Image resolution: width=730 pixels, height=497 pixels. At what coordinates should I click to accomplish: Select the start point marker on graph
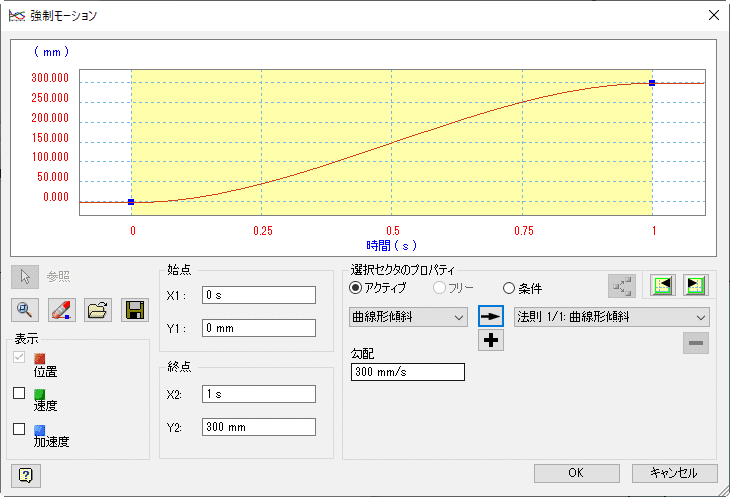131,202
